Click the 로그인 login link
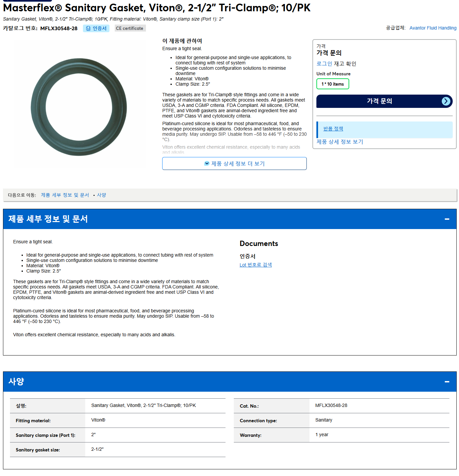459x476 pixels. pos(324,64)
